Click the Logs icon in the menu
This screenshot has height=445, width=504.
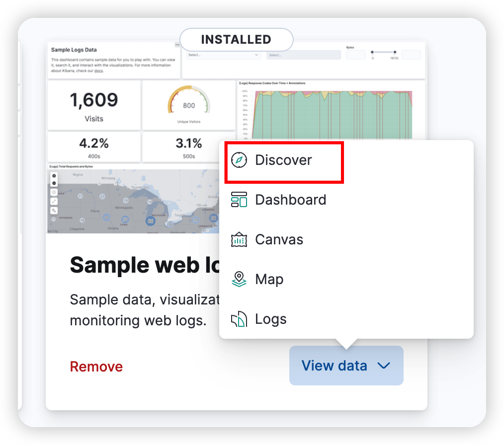(x=239, y=319)
